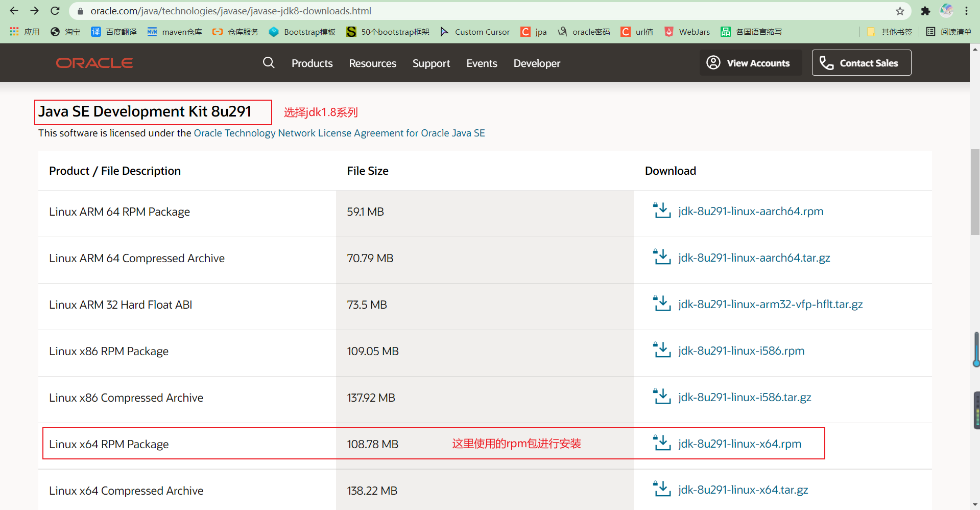
Task: Open the 仓库服务 bookmark
Action: (235, 32)
